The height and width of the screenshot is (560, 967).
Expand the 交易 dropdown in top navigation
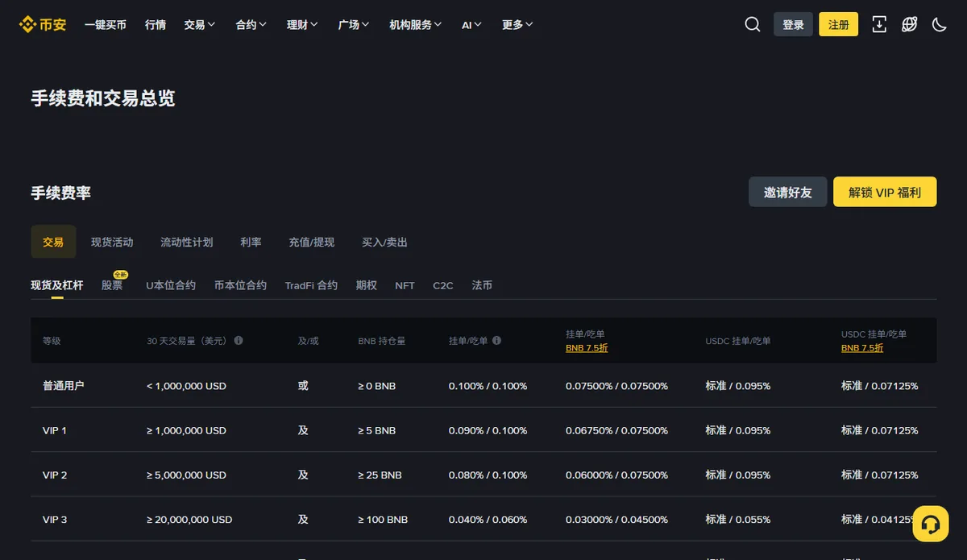[199, 25]
